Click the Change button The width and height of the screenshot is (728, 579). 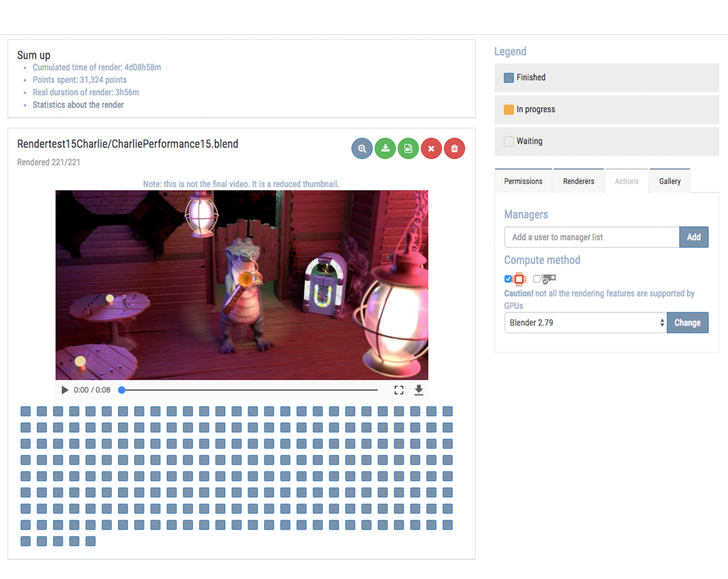(687, 322)
